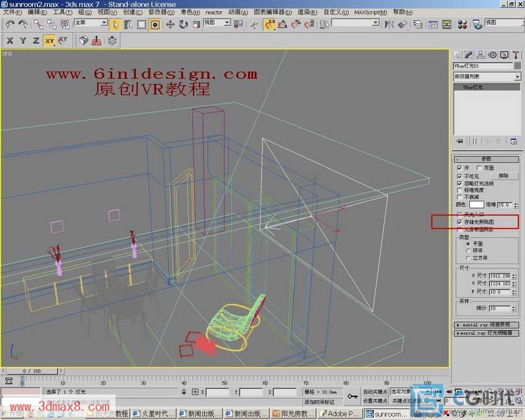Select the Move tool
The width and height of the screenshot is (525, 420).
click(x=170, y=25)
